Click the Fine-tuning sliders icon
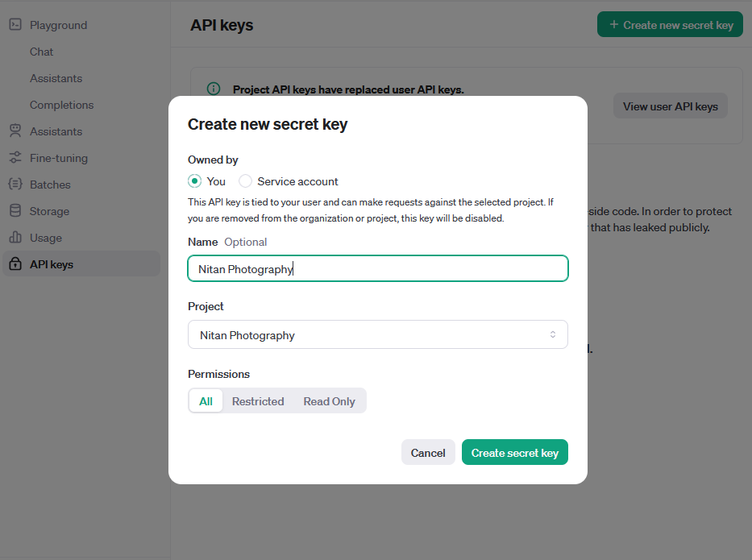Image resolution: width=752 pixels, height=560 pixels. tap(15, 158)
